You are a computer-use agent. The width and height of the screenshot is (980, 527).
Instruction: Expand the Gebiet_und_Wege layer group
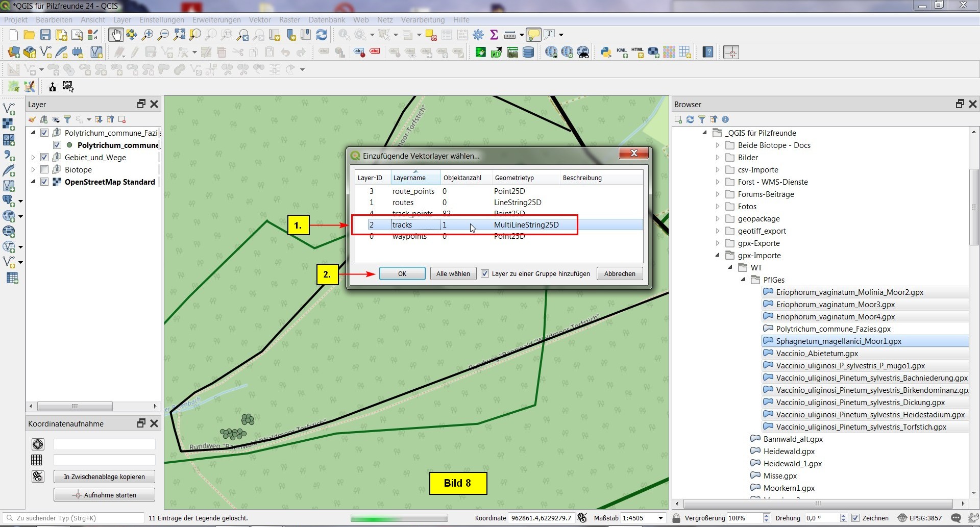[33, 158]
